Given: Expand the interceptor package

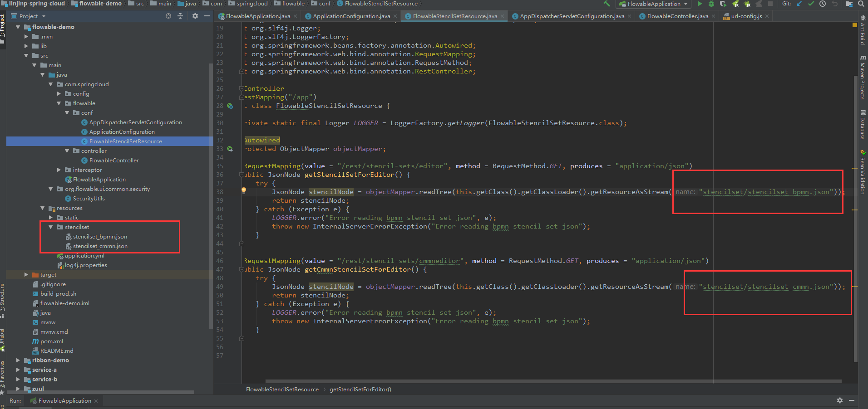Looking at the screenshot, I should point(59,170).
